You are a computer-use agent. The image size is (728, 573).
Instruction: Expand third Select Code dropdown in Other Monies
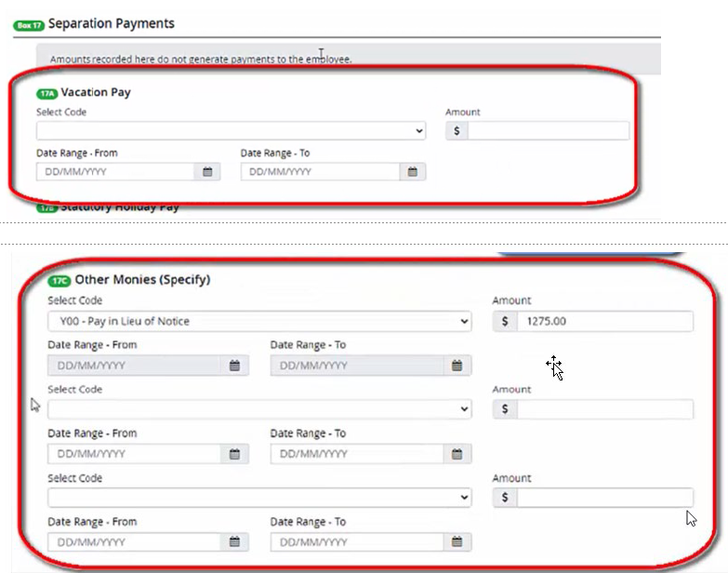pyautogui.click(x=259, y=498)
